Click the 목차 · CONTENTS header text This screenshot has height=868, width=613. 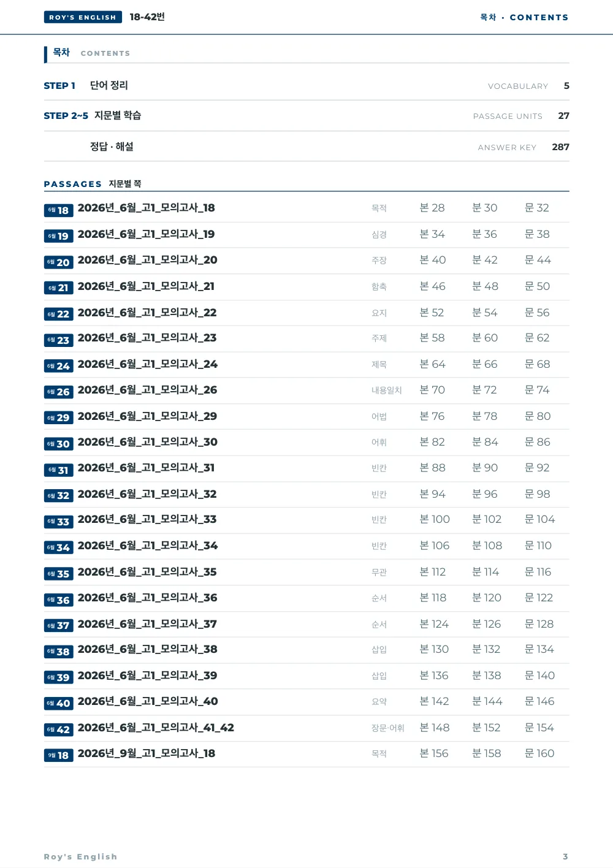(524, 17)
